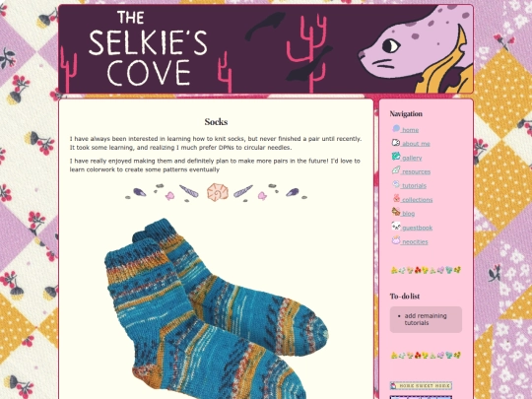The height and width of the screenshot is (399, 532).
Task: Click the mug icon next to about me
Action: pos(396,143)
